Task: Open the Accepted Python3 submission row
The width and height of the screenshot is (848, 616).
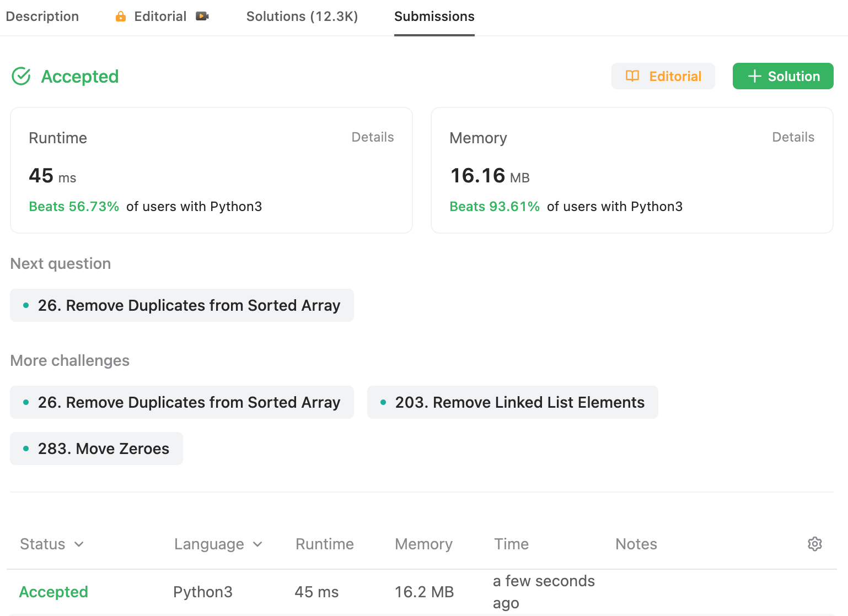Action: [53, 592]
